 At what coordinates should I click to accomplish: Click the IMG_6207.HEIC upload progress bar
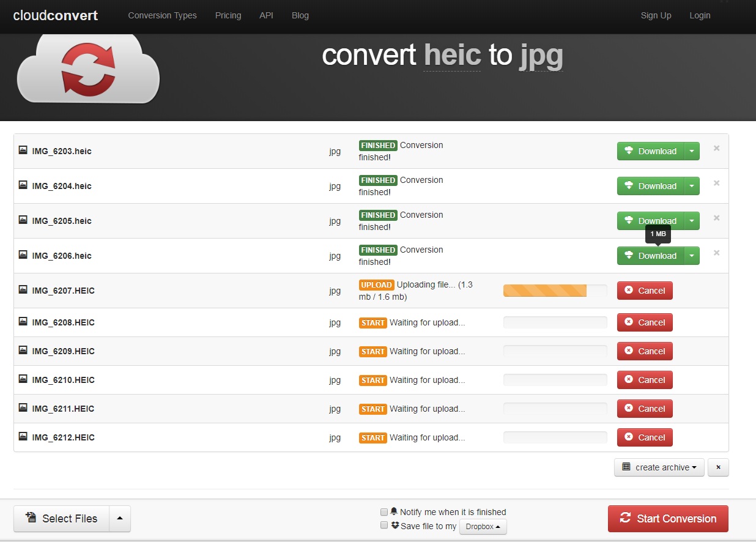[555, 291]
